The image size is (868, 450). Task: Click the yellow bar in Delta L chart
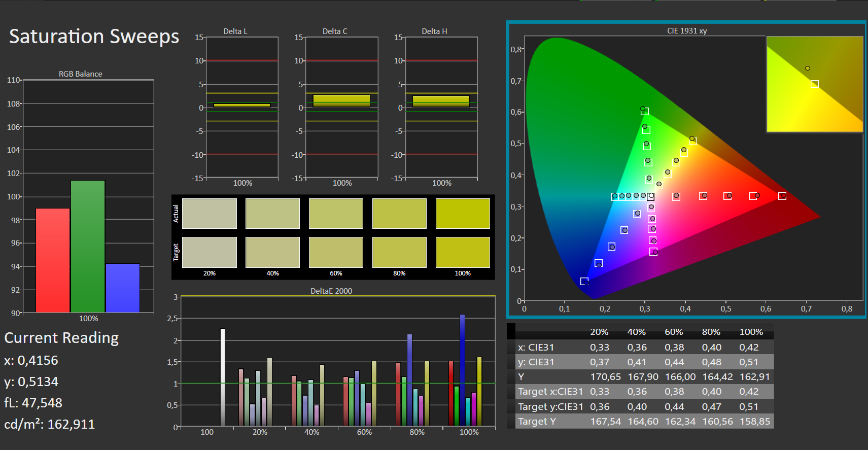[241, 105]
